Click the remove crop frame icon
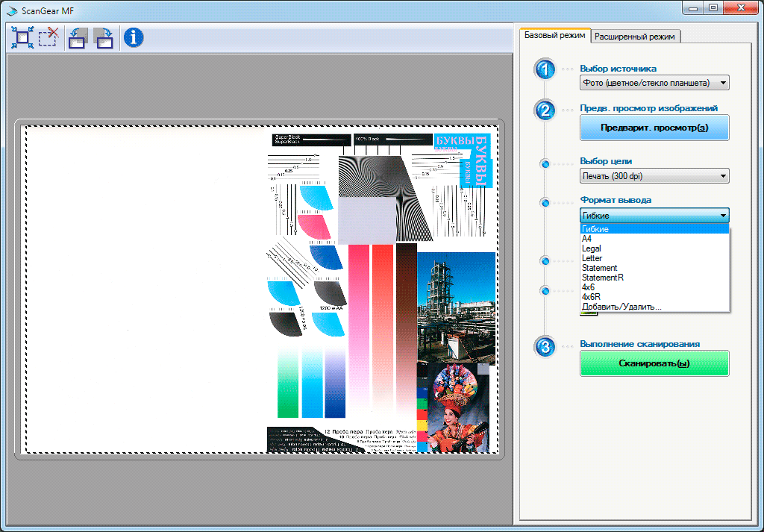 point(48,37)
